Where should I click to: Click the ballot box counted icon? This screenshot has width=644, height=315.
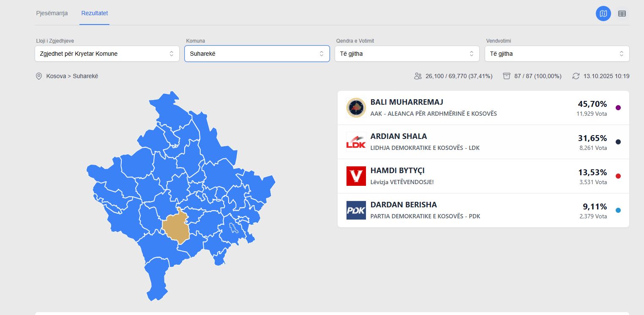pos(507,76)
